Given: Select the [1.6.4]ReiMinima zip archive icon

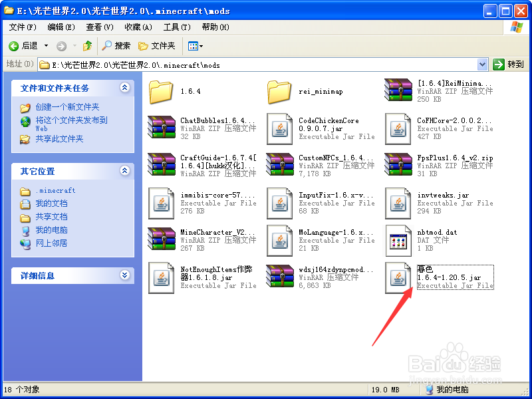Looking at the screenshot, I should tap(398, 90).
